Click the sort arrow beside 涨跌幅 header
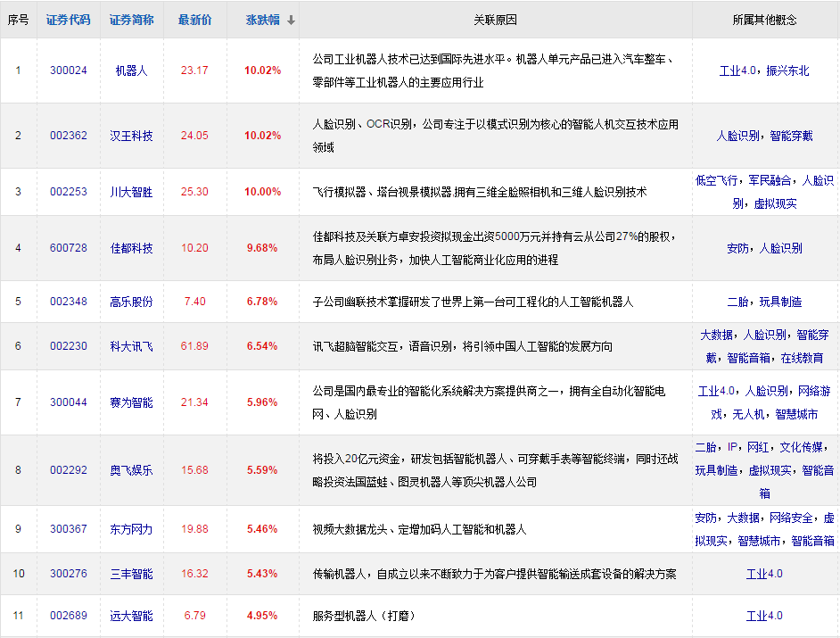 [x=292, y=20]
